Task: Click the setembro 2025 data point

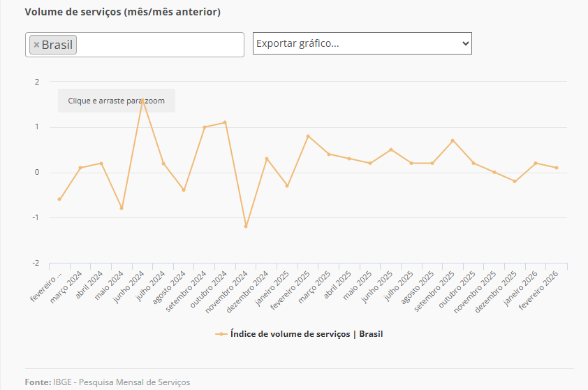Action: click(x=453, y=140)
